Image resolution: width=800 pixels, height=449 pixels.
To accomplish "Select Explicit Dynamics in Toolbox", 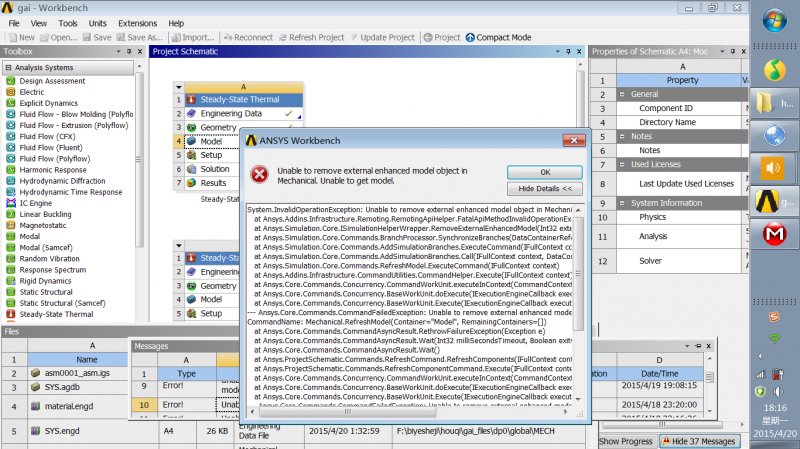I will (x=48, y=103).
